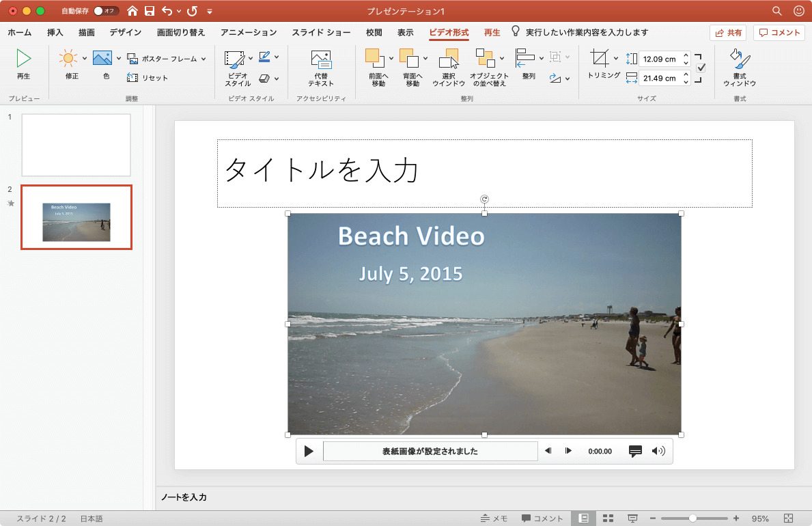Image resolution: width=812 pixels, height=526 pixels.
Task: Click the zoom slider in status bar
Action: pyautogui.click(x=692, y=518)
